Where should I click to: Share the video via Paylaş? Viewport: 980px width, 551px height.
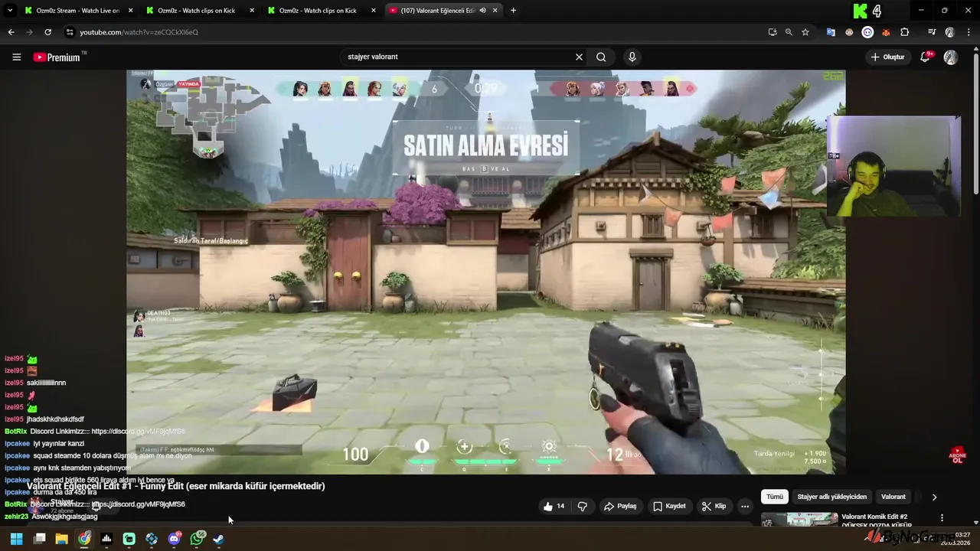(x=620, y=506)
